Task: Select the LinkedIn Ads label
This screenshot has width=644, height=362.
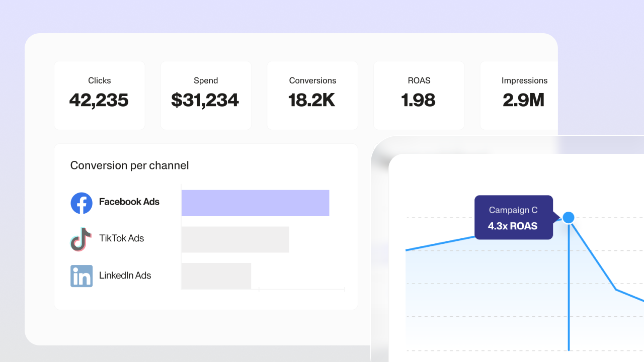Action: pyautogui.click(x=125, y=276)
